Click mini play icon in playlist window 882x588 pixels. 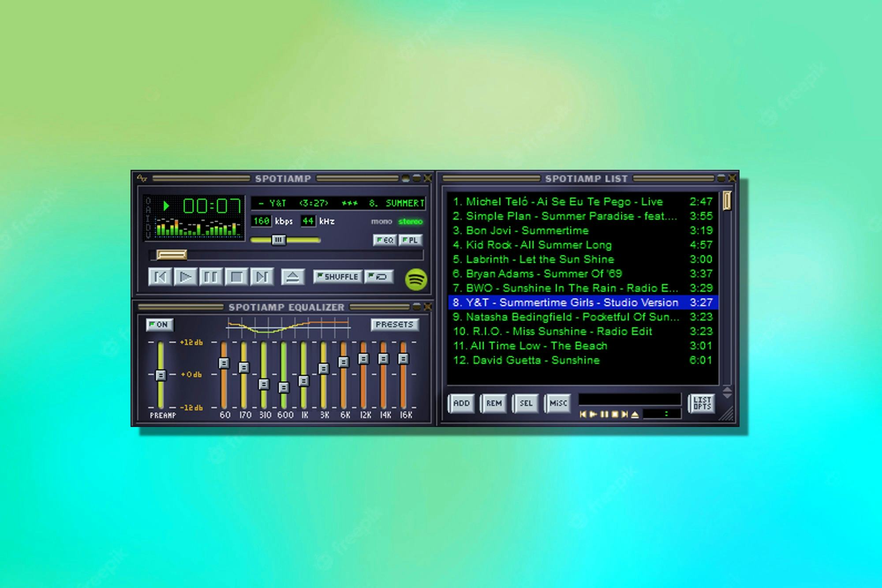tap(593, 414)
